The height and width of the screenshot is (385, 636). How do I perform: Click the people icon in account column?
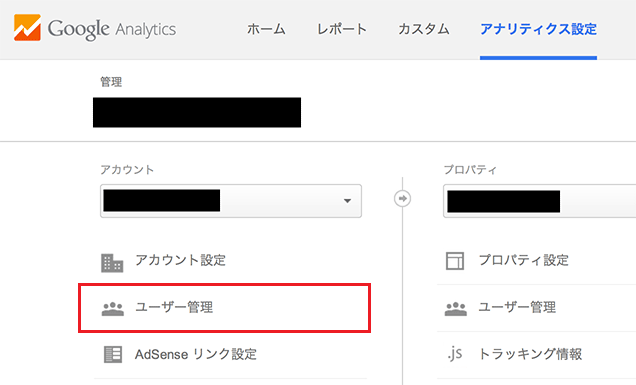pyautogui.click(x=112, y=309)
